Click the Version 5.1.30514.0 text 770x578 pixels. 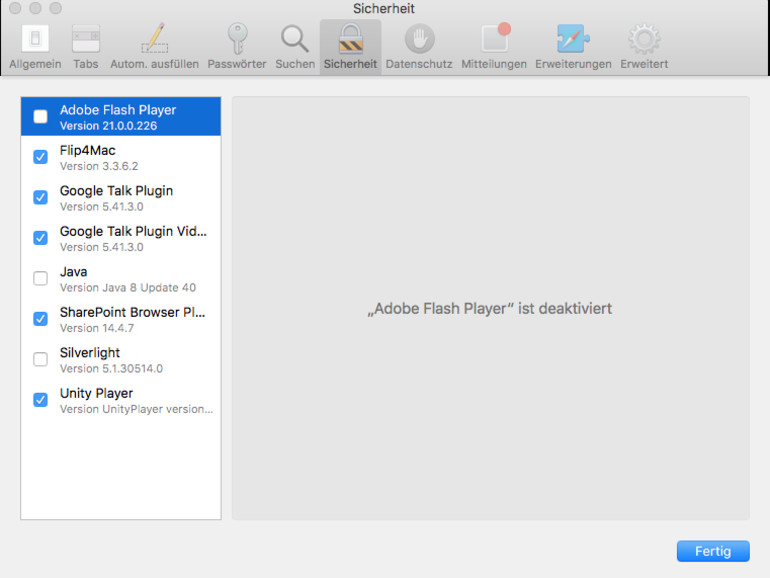[x=111, y=369]
